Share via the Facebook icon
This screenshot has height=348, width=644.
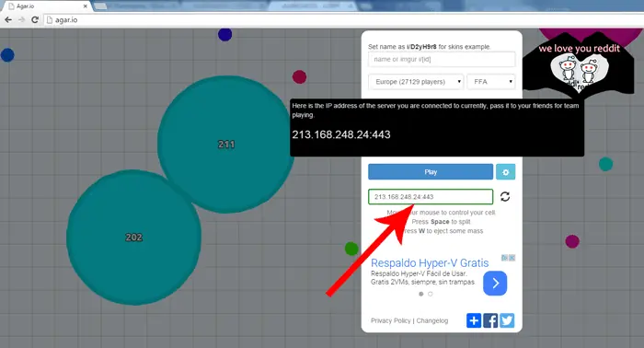pos(490,320)
